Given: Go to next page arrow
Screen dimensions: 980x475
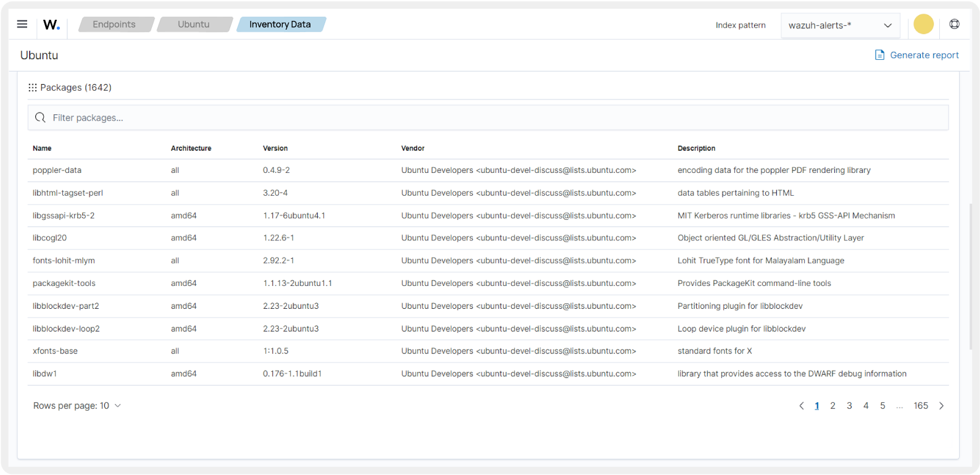Looking at the screenshot, I should 941,406.
